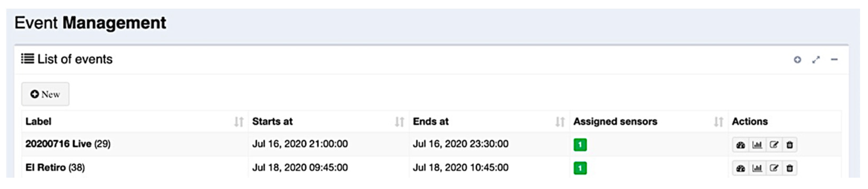The image size is (868, 189).
Task: Edit the El Retiro event
Action: 774,168
